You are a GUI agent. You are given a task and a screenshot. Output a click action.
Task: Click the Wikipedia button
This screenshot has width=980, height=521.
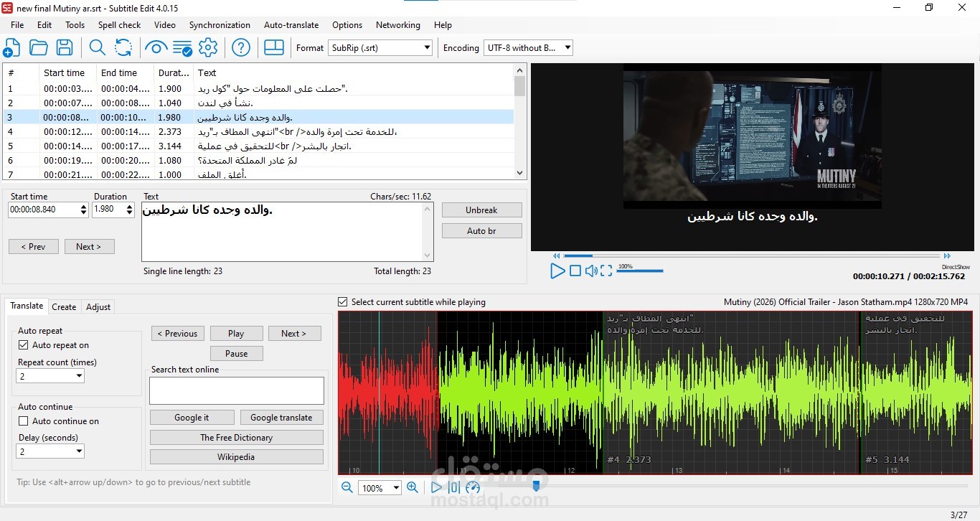point(236,457)
